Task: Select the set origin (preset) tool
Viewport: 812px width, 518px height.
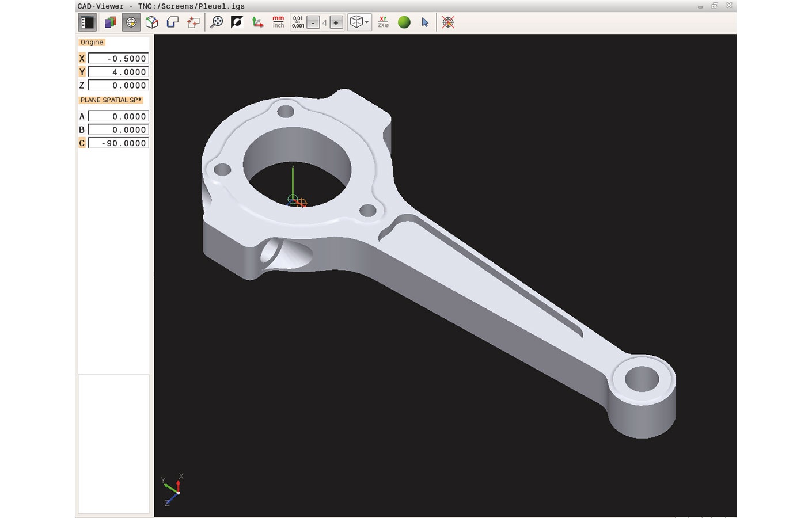Action: point(131,22)
